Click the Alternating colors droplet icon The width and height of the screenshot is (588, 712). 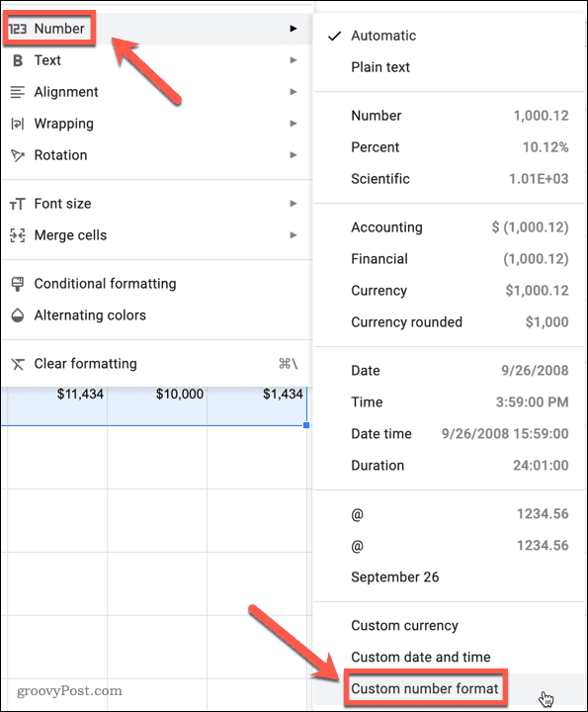tap(18, 315)
